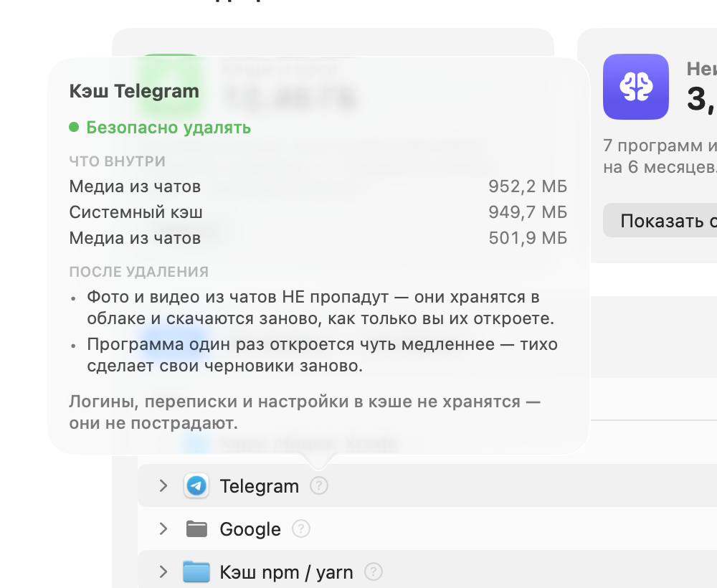Click the help question mark beside Telegram

(x=319, y=485)
